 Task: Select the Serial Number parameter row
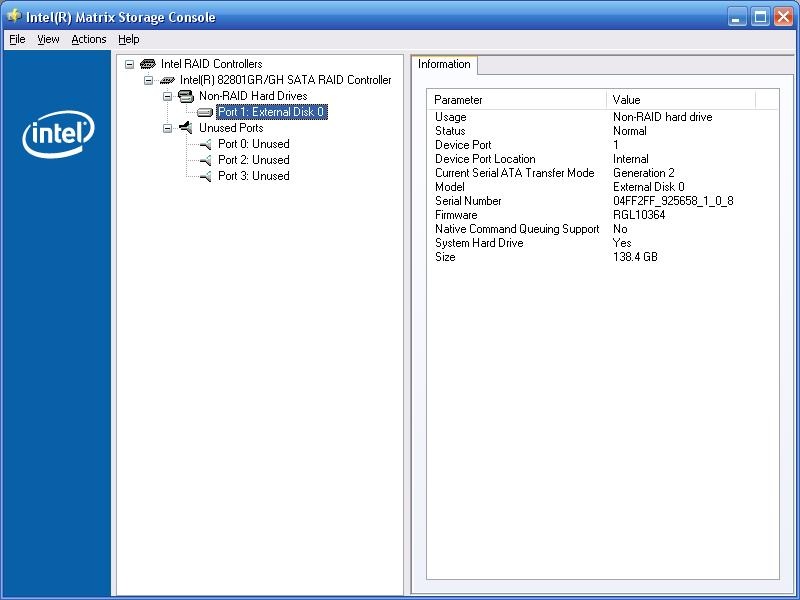468,201
